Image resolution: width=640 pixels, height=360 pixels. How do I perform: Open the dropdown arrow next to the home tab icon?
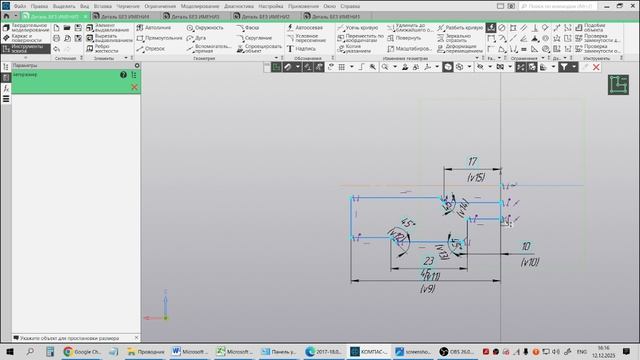point(16,16)
